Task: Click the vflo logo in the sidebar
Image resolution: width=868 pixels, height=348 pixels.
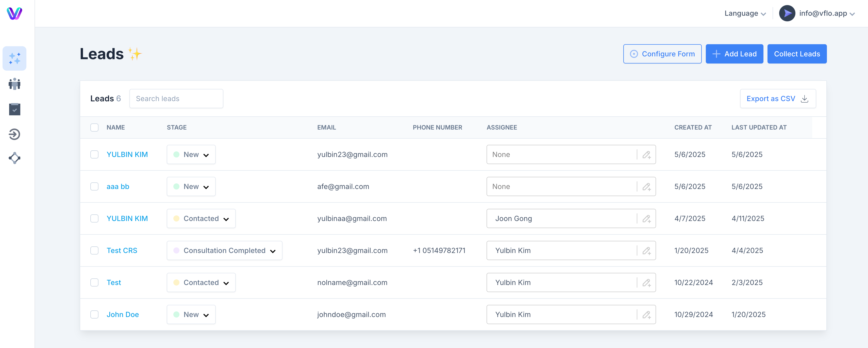Action: pos(14,13)
